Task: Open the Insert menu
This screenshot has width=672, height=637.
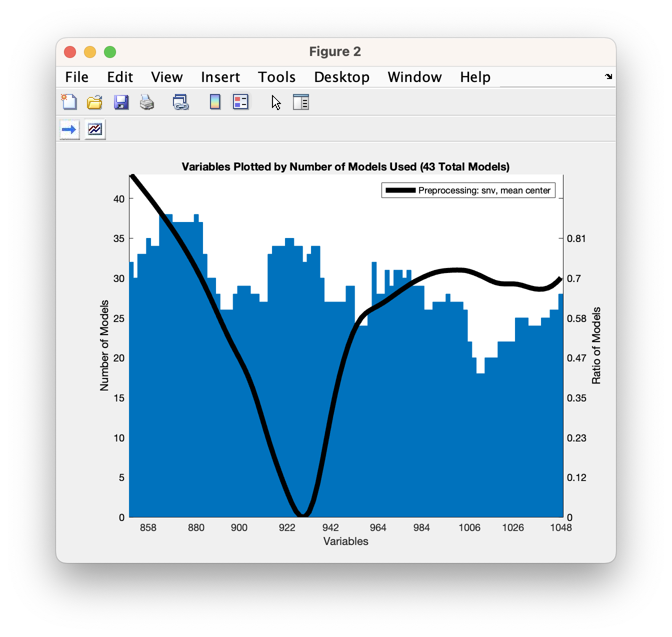Action: pos(220,77)
